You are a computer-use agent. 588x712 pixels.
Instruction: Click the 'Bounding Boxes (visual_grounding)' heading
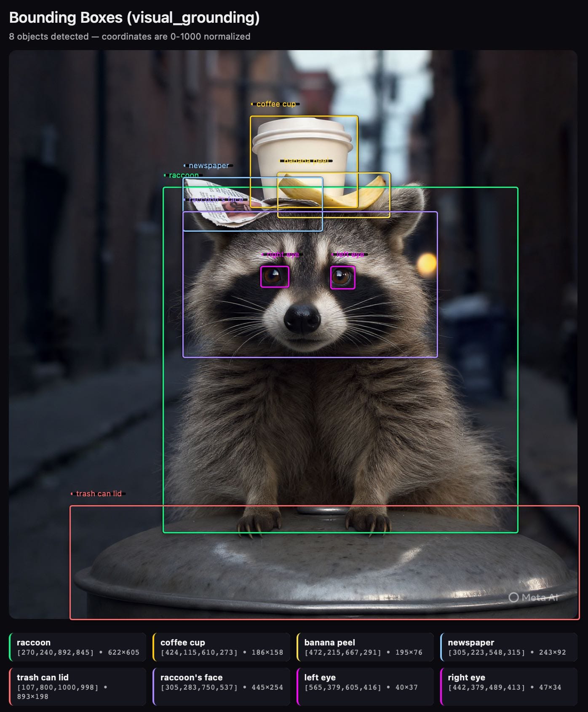coord(134,18)
